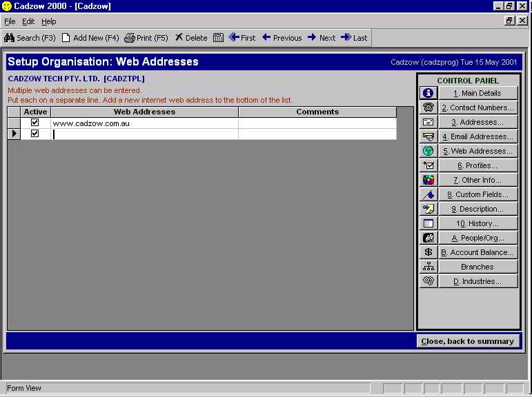Click the Industries icon
This screenshot has height=397, width=532.
tap(428, 281)
